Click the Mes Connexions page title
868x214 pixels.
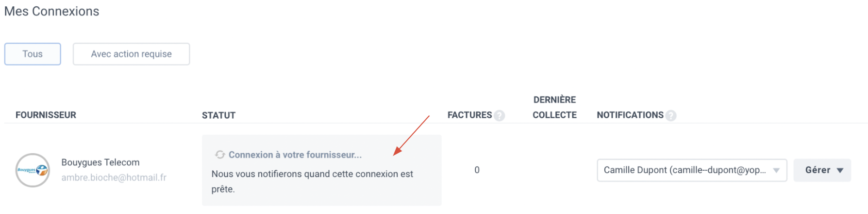point(51,11)
